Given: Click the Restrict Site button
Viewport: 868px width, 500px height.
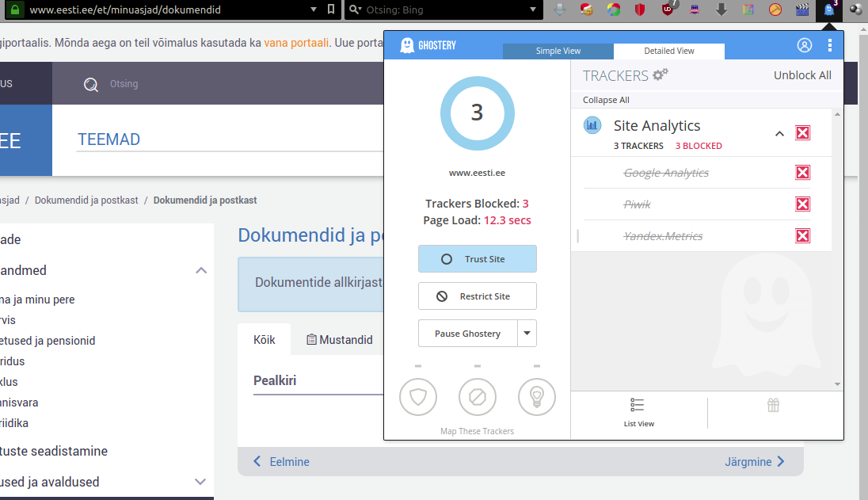Looking at the screenshot, I should [478, 296].
